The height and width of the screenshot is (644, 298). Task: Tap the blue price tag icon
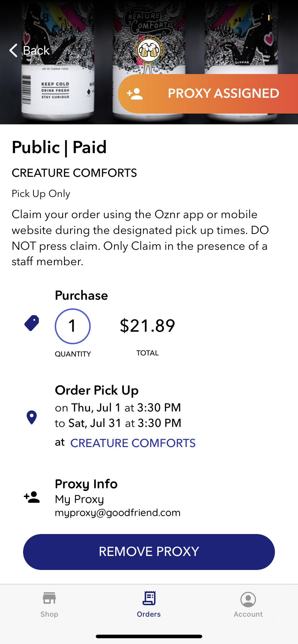click(x=32, y=323)
